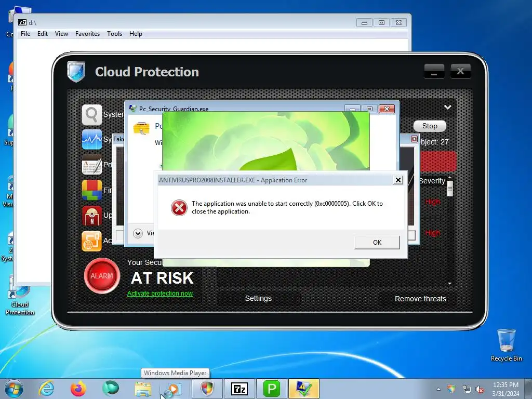Open the Tools menu in 7-Zip

pos(114,34)
